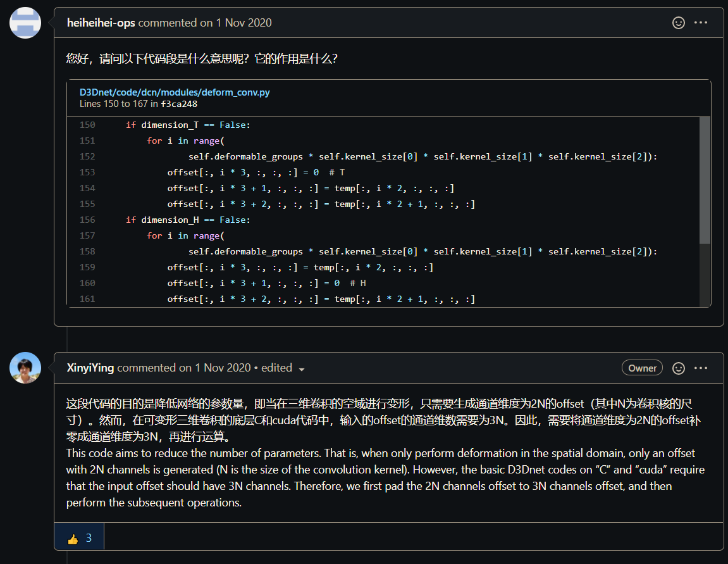The height and width of the screenshot is (564, 728).
Task: Click line number 150 in the snippet
Action: [87, 125]
